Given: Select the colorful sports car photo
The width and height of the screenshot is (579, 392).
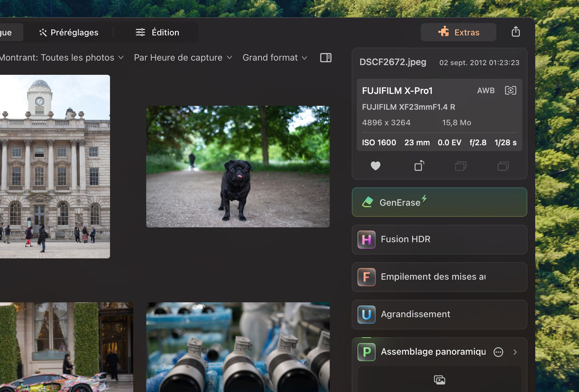Looking at the screenshot, I should (66, 347).
